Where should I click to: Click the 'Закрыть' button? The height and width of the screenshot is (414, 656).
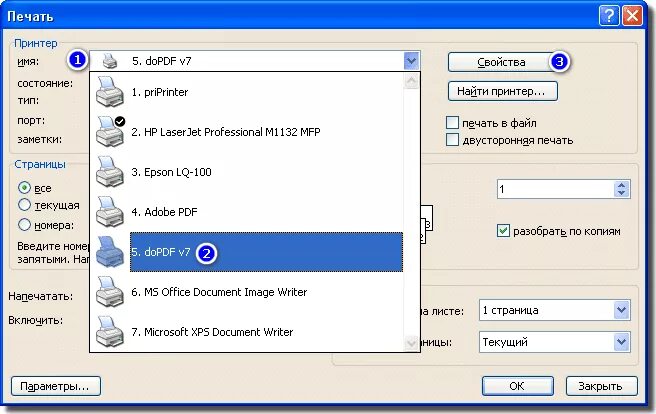pyautogui.click(x=601, y=386)
